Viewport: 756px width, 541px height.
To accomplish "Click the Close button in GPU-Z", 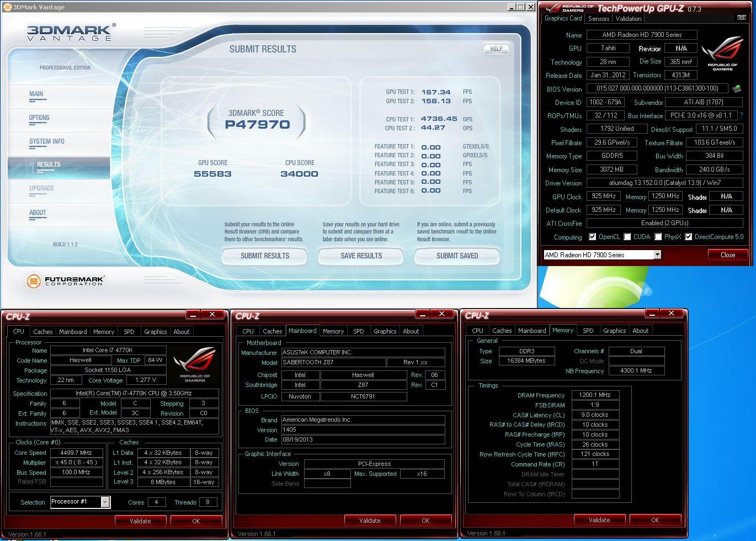I will pos(727,254).
